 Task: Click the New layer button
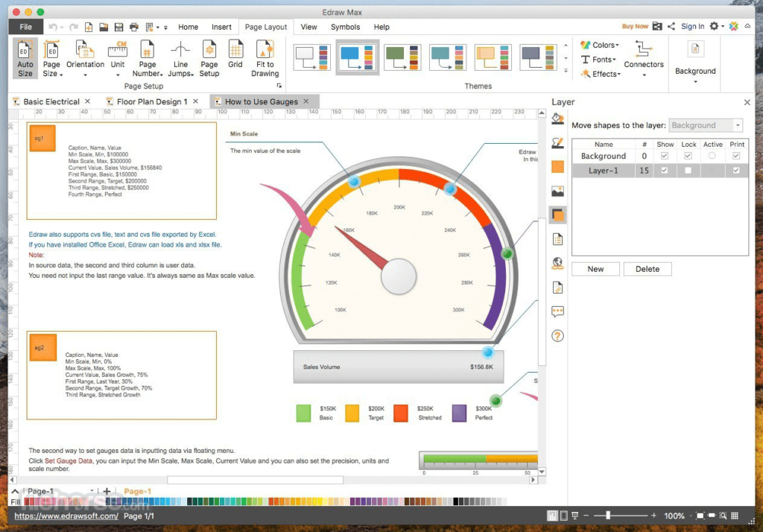pyautogui.click(x=595, y=269)
